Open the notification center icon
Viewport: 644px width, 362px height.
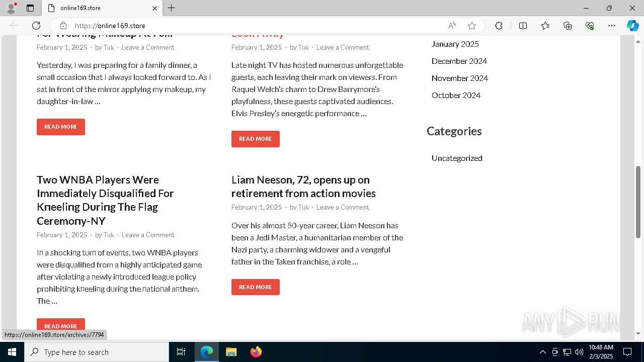pyautogui.click(x=627, y=352)
